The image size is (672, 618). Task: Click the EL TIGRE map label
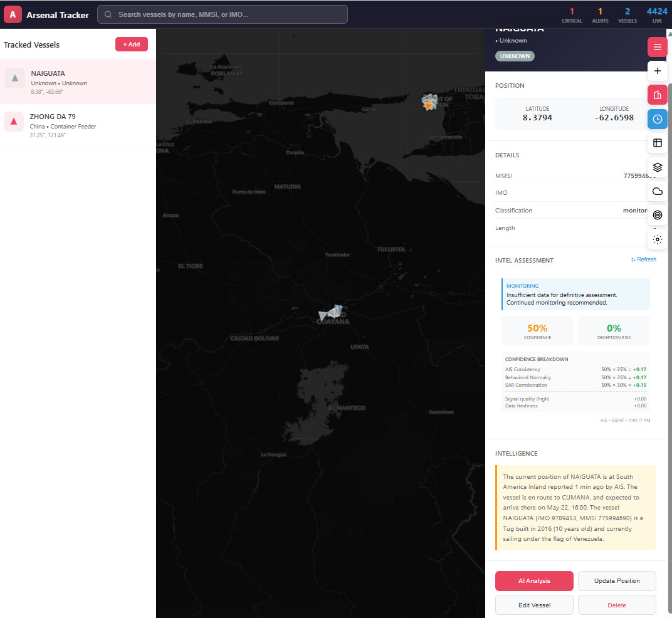191,266
